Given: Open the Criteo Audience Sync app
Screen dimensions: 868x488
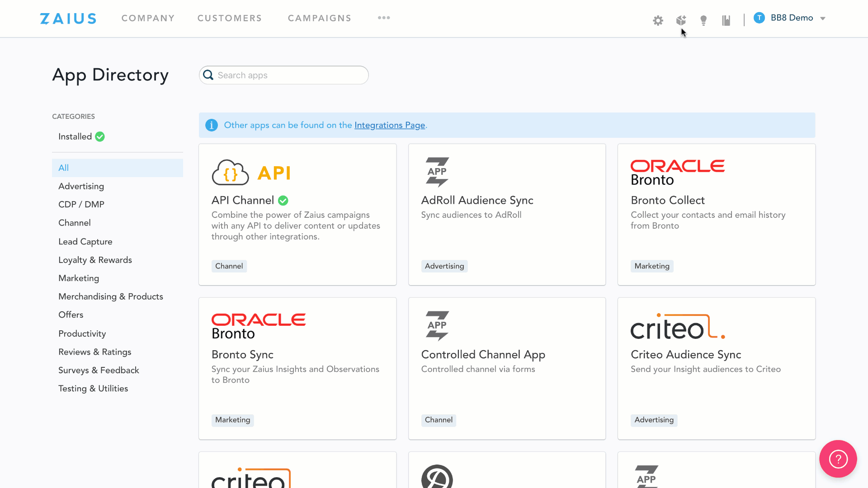Looking at the screenshot, I should pyautogui.click(x=686, y=355).
